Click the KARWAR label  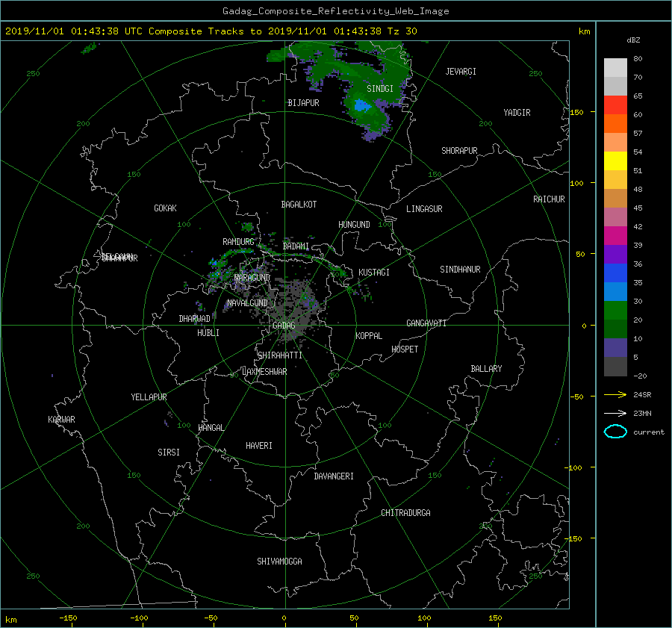[x=62, y=420]
